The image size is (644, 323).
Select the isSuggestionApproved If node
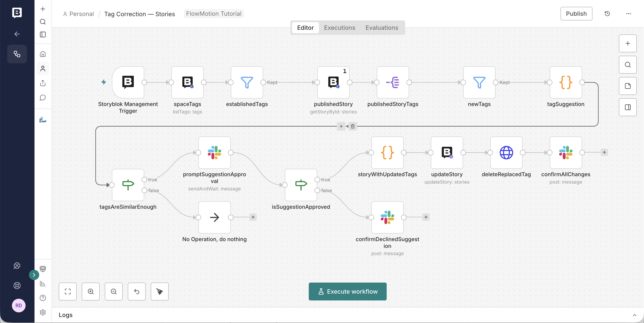301,185
